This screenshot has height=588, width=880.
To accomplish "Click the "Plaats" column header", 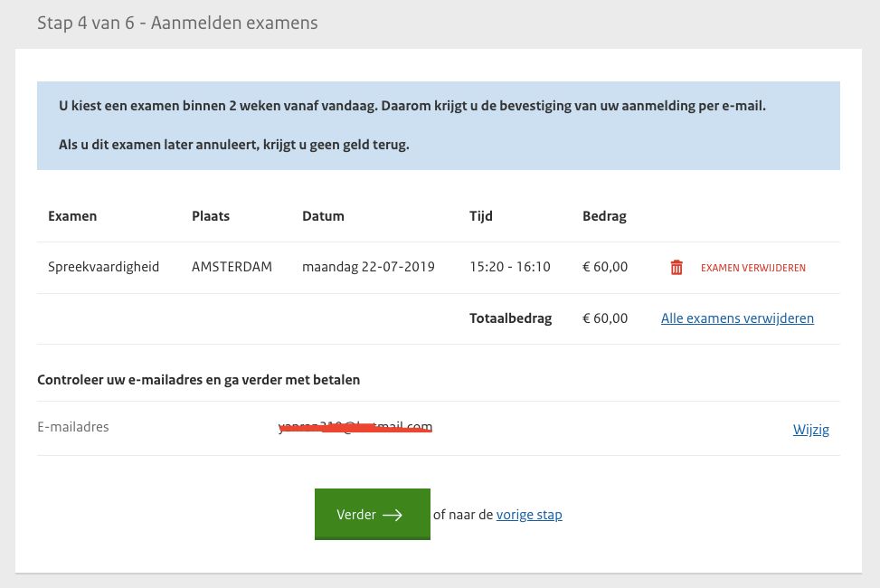I will (211, 216).
